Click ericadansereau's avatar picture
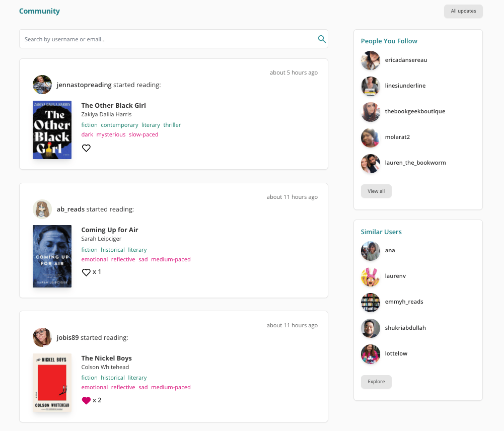This screenshot has height=431, width=504. coord(370,60)
